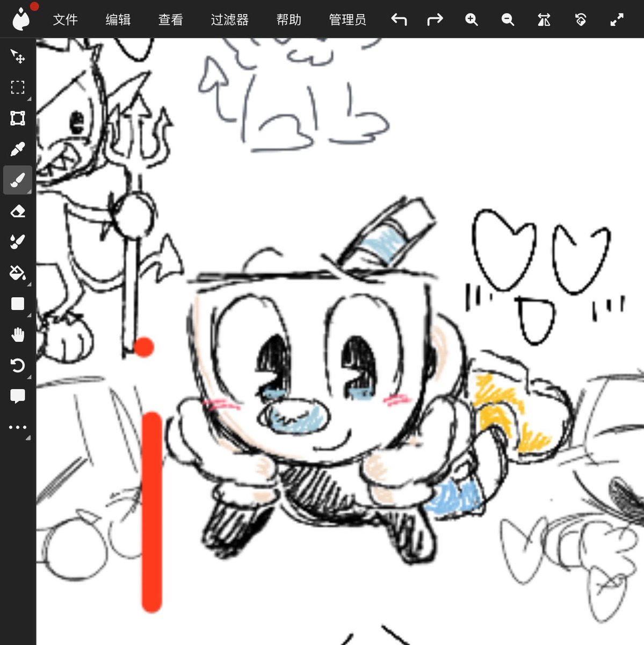Zoom out with the magnifier minus icon
Image resolution: width=644 pixels, height=645 pixels.
coord(508,20)
